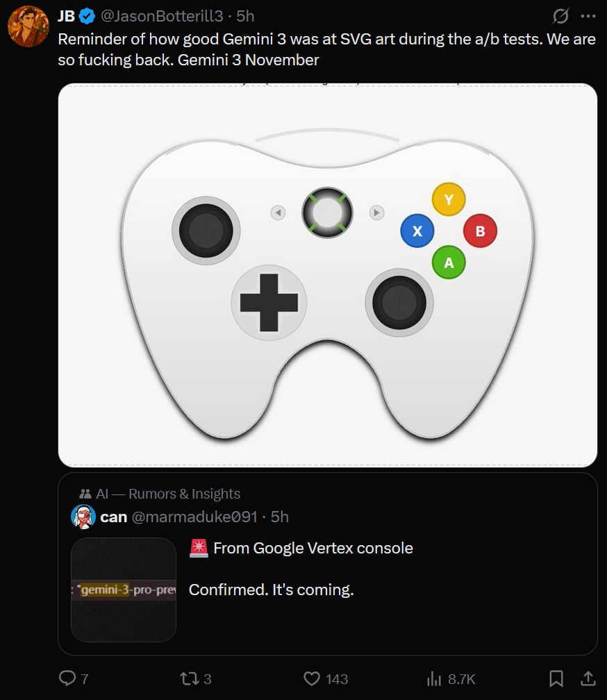Open the controller SVG image
This screenshot has width=607, height=700.
(x=328, y=276)
